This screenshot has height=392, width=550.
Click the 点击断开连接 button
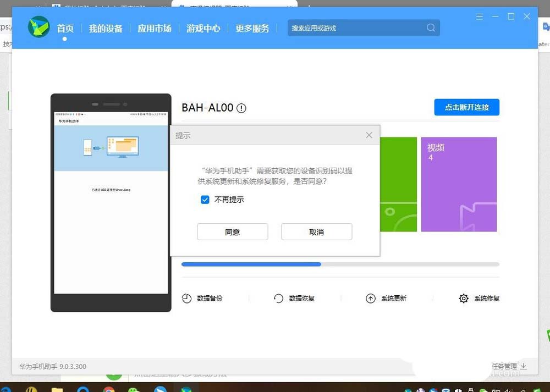click(x=467, y=107)
